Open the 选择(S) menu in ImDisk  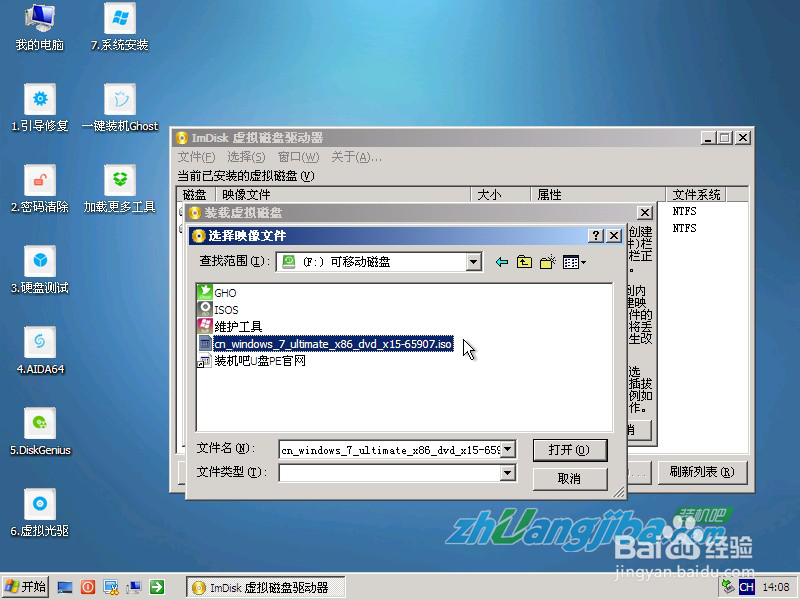point(246,157)
